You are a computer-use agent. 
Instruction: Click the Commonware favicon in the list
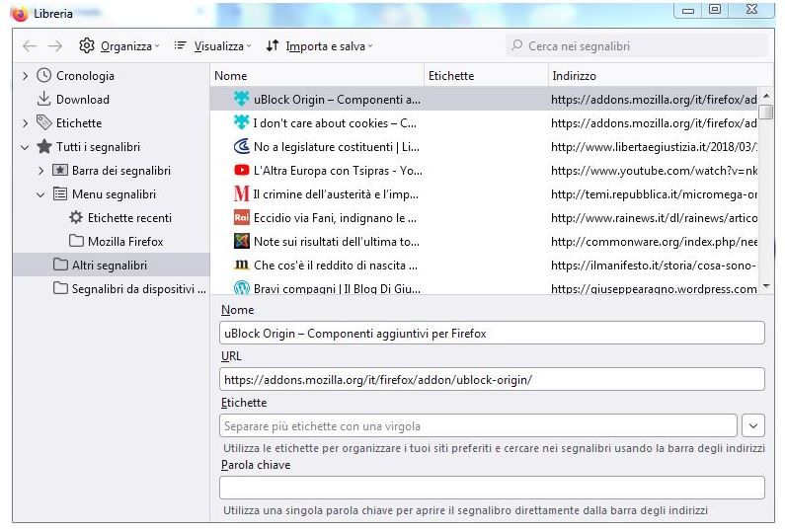[241, 241]
